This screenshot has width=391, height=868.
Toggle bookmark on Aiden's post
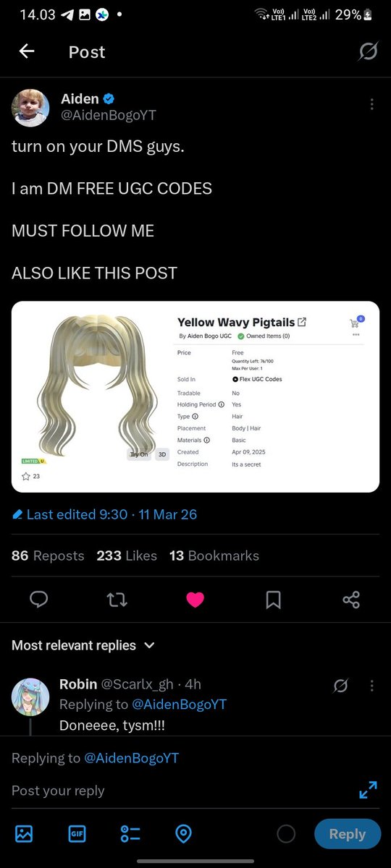(273, 600)
